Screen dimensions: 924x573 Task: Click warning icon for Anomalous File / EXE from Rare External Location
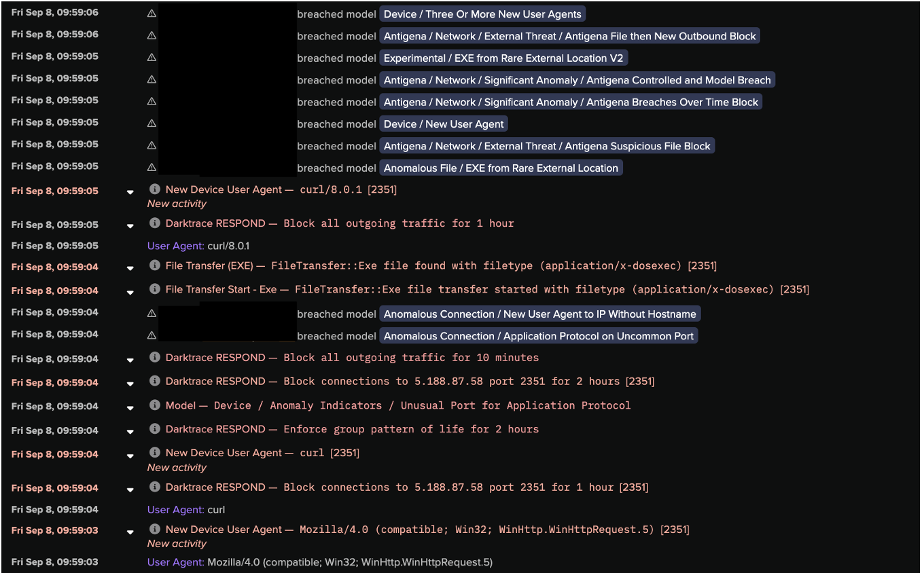pos(152,167)
